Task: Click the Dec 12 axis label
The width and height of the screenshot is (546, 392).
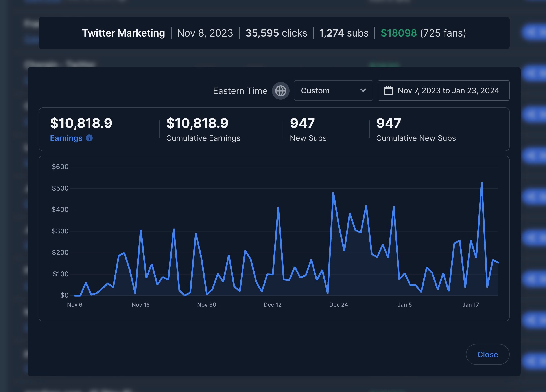Action: coord(273,305)
